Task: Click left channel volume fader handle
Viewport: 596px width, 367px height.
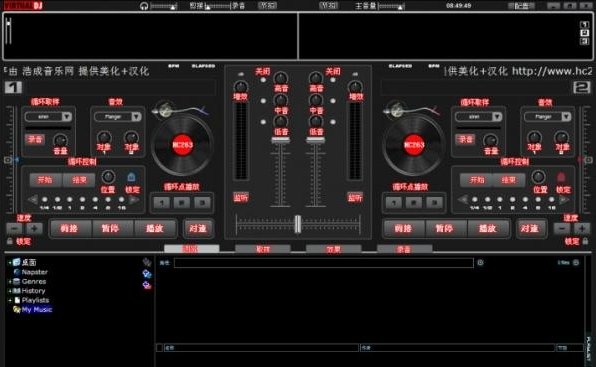Action: pos(281,140)
